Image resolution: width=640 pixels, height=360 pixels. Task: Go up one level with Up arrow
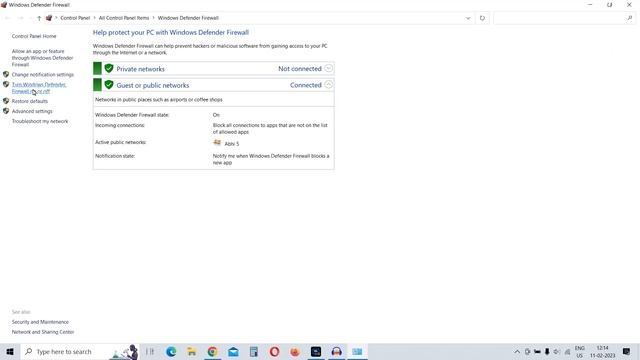point(39,18)
